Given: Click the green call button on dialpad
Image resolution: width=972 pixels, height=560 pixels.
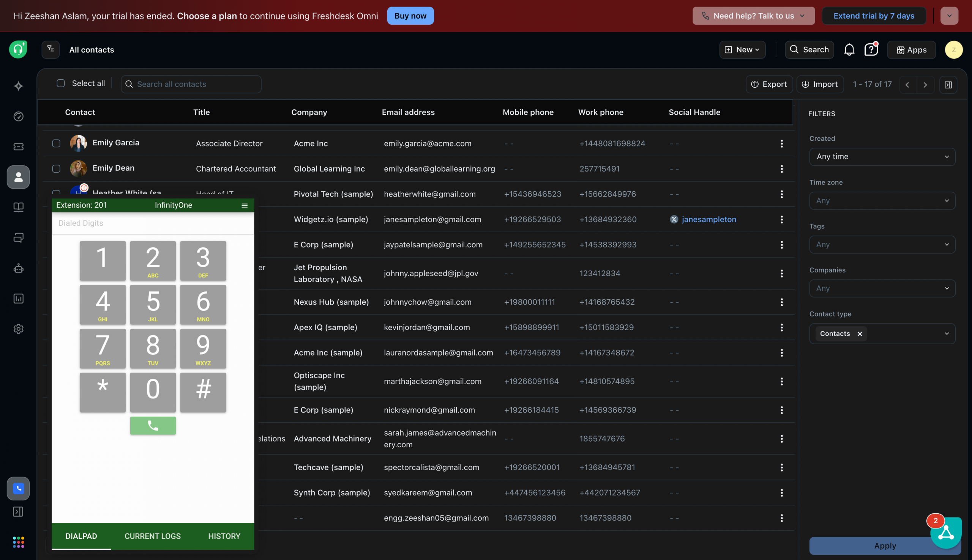Looking at the screenshot, I should click(x=153, y=425).
